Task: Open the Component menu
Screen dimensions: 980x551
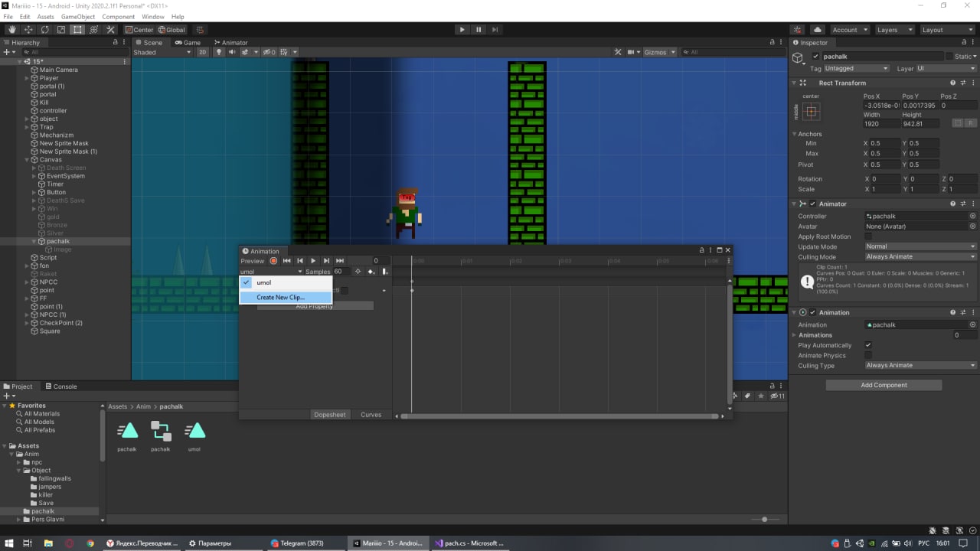Action: tap(119, 17)
